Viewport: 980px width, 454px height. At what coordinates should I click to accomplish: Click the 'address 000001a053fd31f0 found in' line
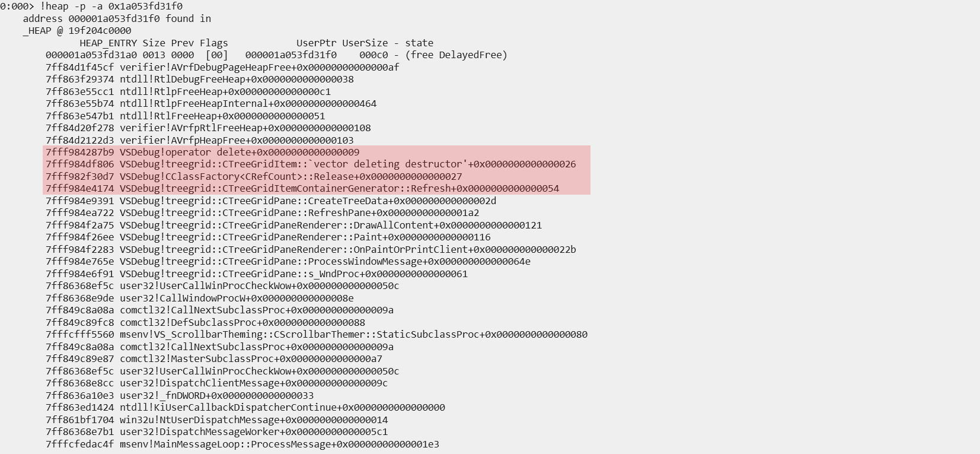point(117,18)
